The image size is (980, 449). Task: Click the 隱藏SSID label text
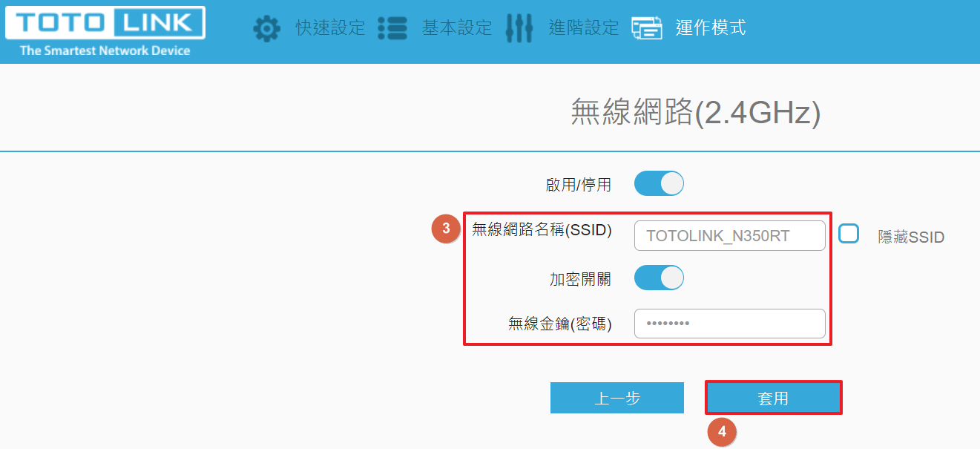911,237
